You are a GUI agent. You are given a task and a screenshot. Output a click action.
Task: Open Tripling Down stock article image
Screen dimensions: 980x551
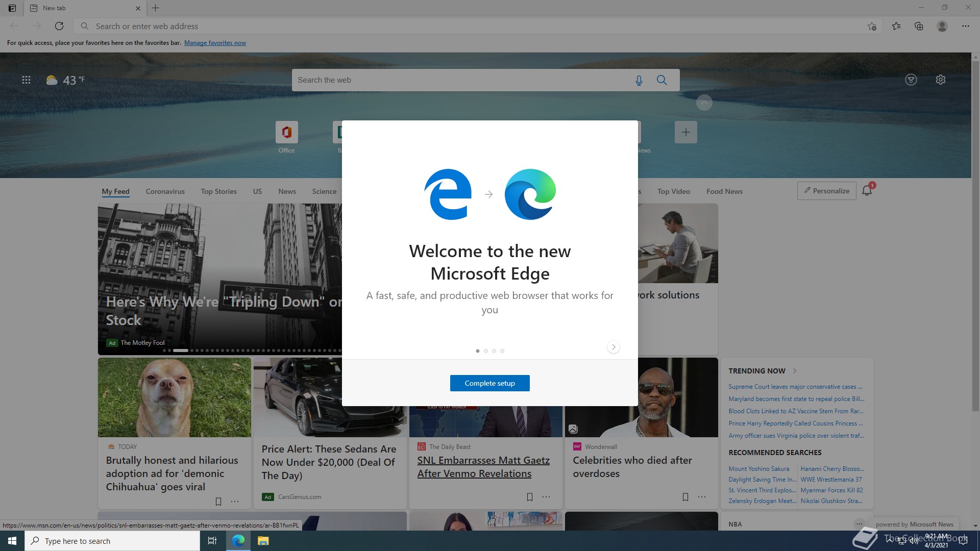click(x=220, y=279)
